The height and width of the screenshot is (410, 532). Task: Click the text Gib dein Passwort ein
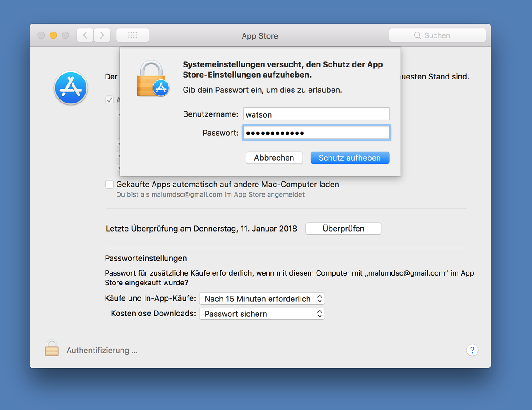pyautogui.click(x=262, y=90)
